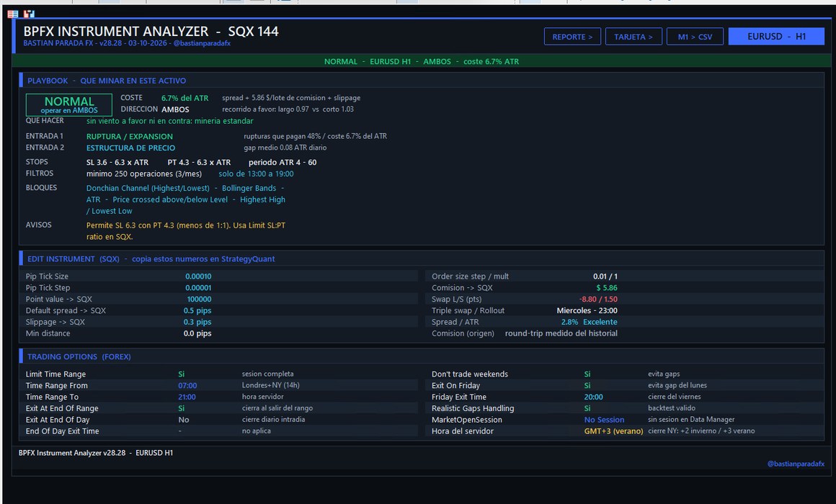Screen dimensions: 836x504
Task: Click the AVISOS warning about Limit SL:PT
Action: (185, 231)
